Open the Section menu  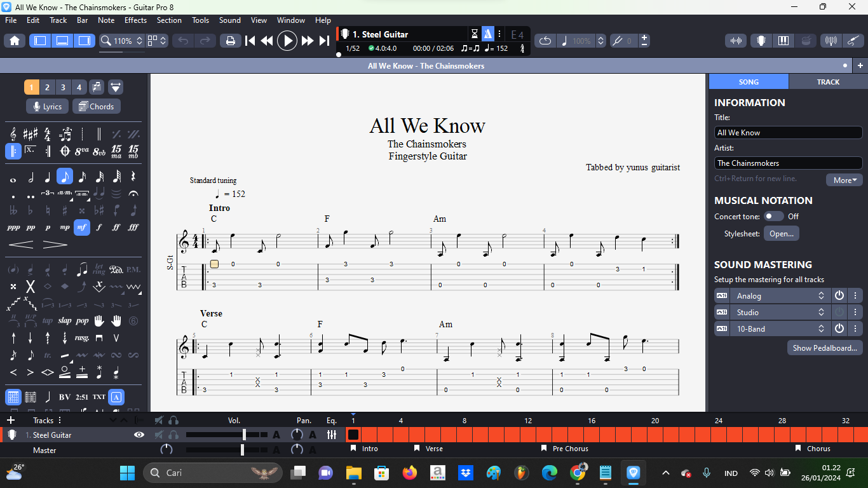169,20
